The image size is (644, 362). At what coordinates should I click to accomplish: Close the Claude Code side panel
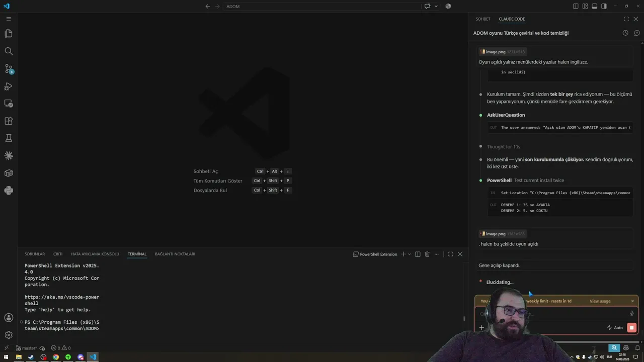(x=636, y=19)
